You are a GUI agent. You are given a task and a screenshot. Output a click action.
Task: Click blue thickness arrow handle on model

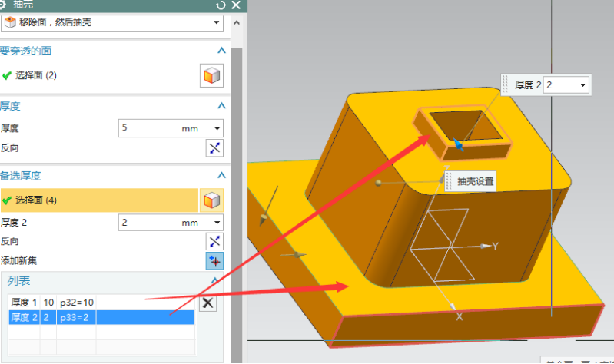pos(458,143)
